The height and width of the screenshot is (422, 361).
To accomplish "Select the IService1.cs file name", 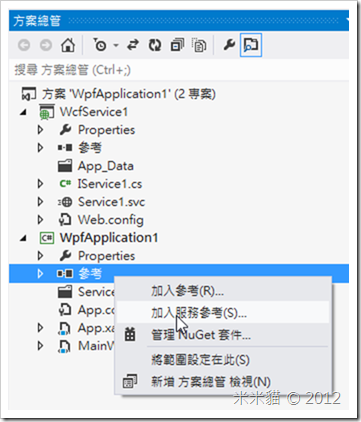I will pos(110,184).
